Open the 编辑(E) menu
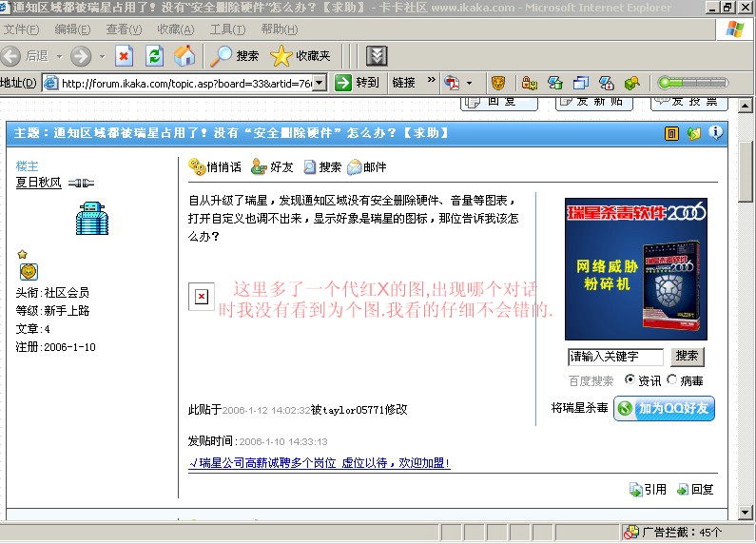The height and width of the screenshot is (544, 756). click(72, 29)
